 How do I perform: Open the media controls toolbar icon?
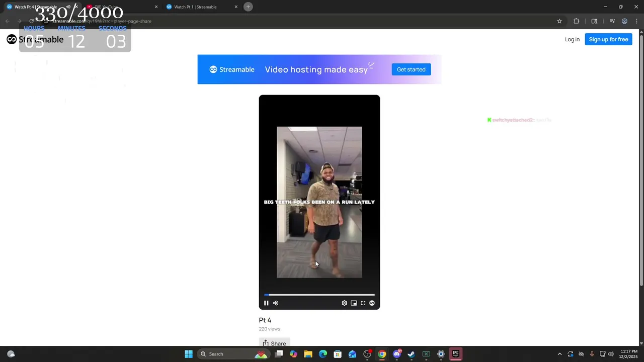tap(612, 21)
